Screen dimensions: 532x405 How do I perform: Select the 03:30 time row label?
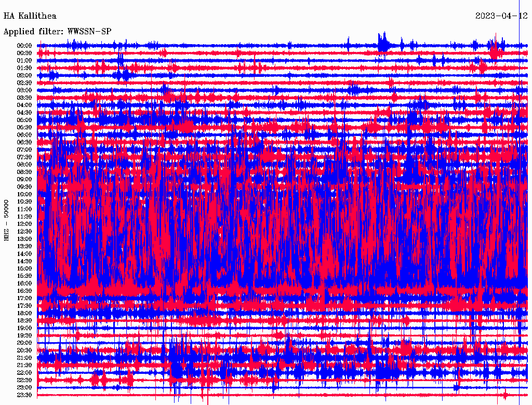tap(24, 98)
